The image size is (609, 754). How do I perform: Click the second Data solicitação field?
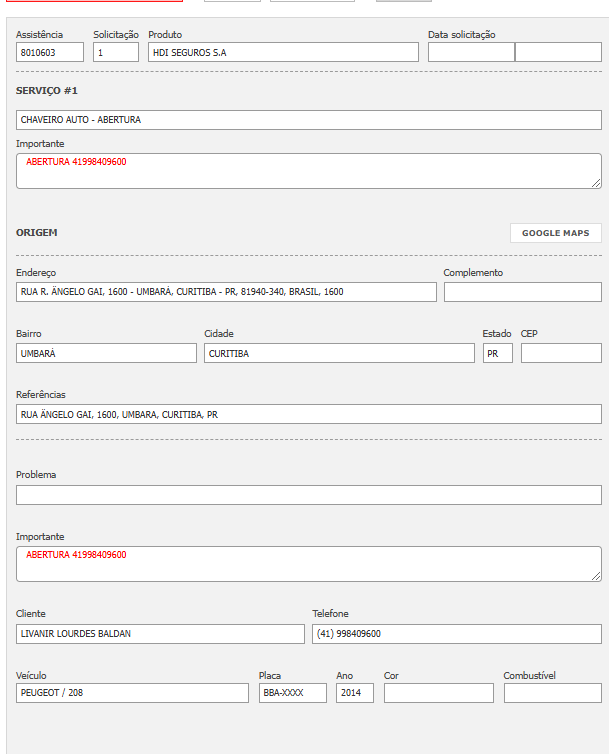(558, 52)
